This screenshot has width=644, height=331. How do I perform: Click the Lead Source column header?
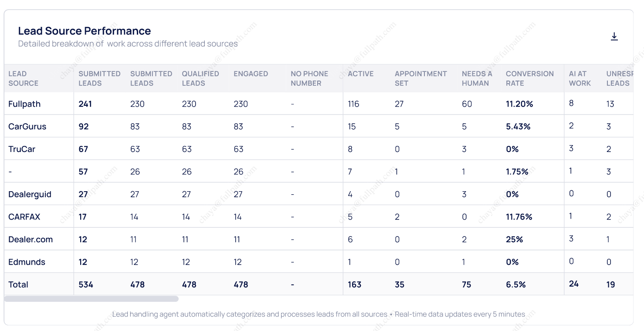point(24,78)
